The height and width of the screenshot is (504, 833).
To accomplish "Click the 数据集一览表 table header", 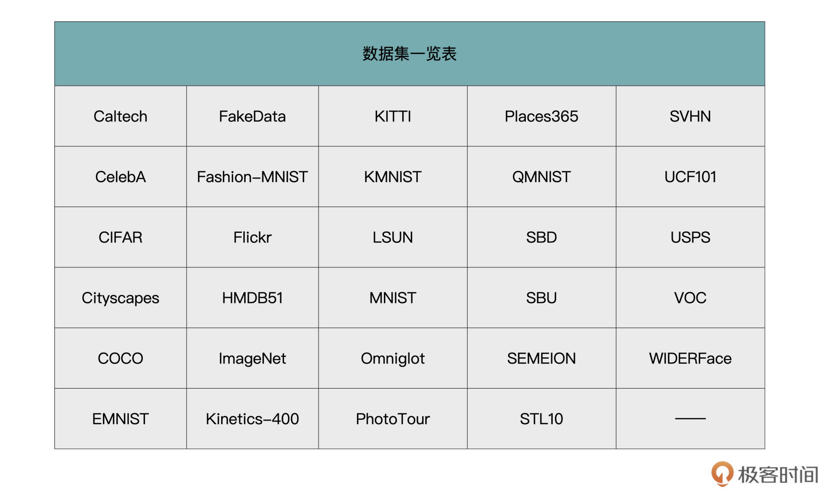I will click(x=409, y=54).
